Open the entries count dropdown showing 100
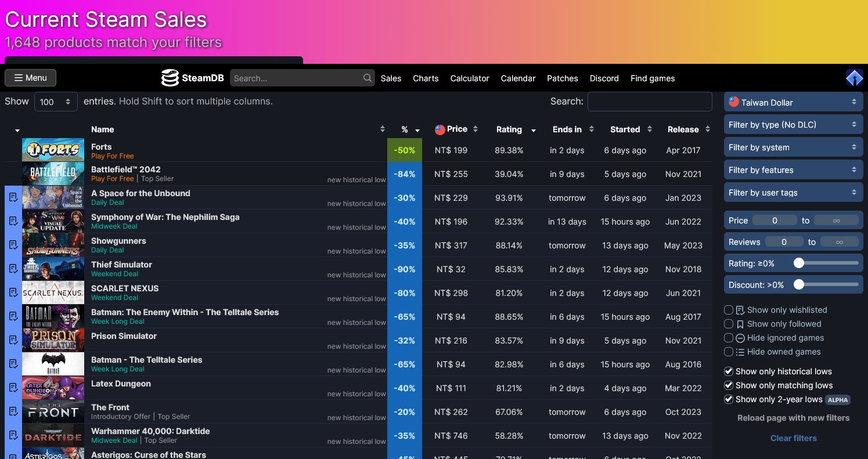Image resolution: width=868 pixels, height=459 pixels. click(56, 101)
